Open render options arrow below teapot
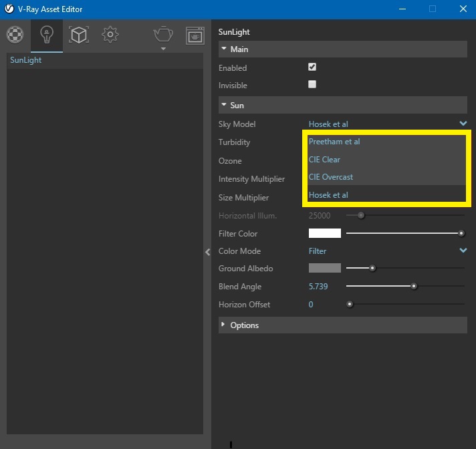This screenshot has width=476, height=449. click(163, 49)
